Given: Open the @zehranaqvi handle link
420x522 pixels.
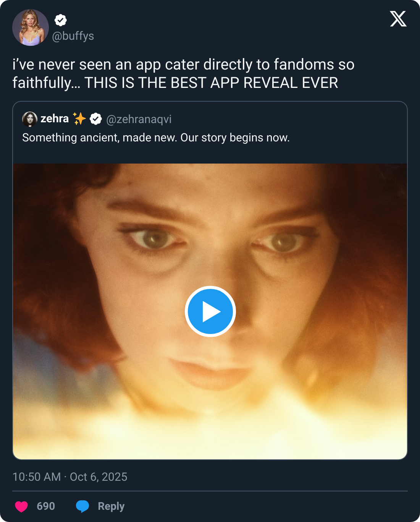Looking at the screenshot, I should click(139, 119).
